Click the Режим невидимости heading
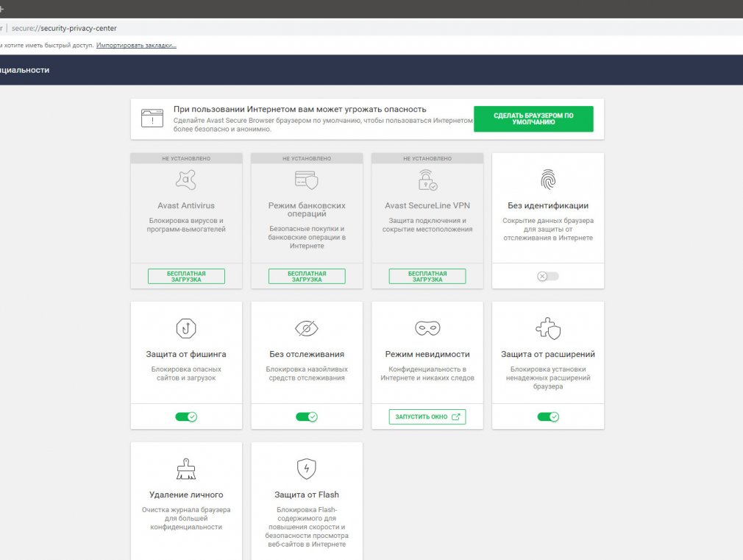 coord(427,354)
